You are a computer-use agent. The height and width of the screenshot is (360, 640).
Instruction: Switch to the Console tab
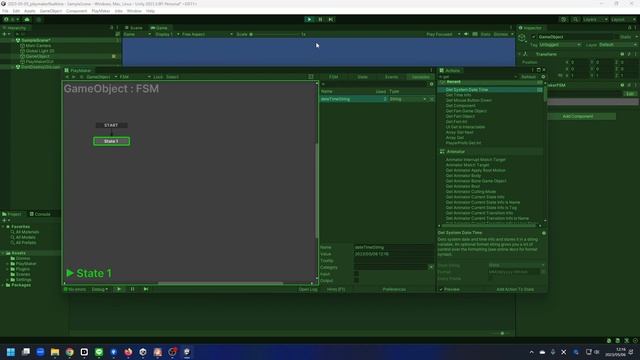(40, 214)
